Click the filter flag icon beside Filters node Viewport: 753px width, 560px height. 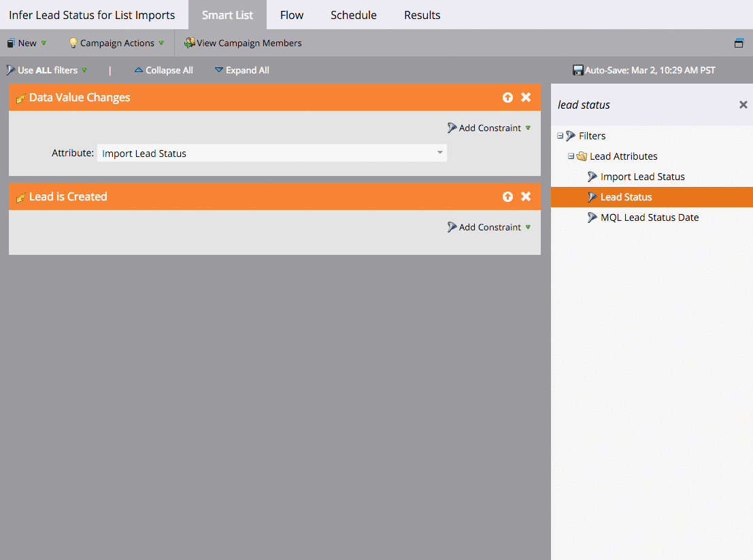(x=571, y=135)
